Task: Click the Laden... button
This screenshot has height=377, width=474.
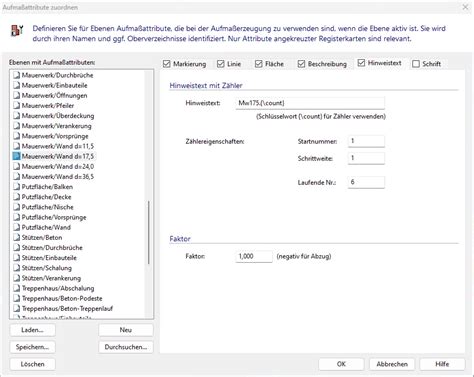Action: (x=32, y=330)
